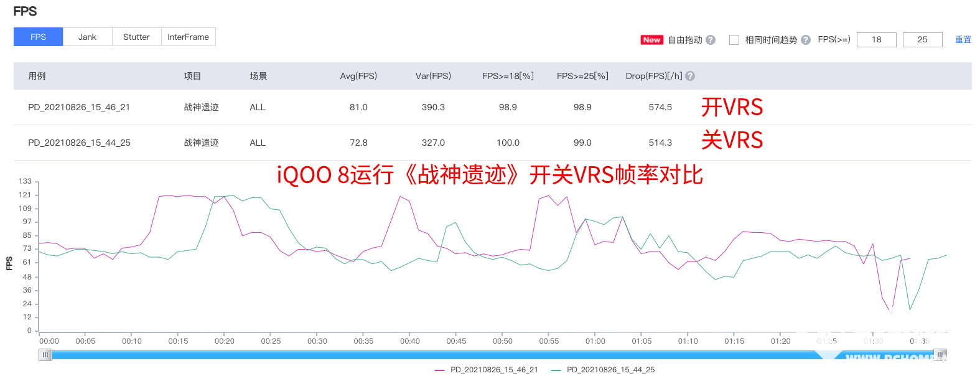Select table row PD_20210826_15_44_25
This screenshot has width=980, height=381.
[x=492, y=143]
